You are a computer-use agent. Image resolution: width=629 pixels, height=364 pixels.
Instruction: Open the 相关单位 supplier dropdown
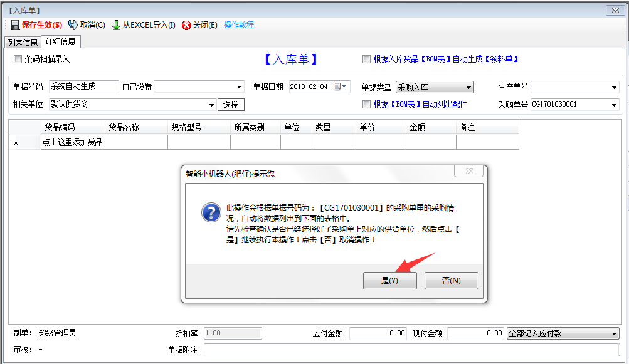[x=211, y=105]
